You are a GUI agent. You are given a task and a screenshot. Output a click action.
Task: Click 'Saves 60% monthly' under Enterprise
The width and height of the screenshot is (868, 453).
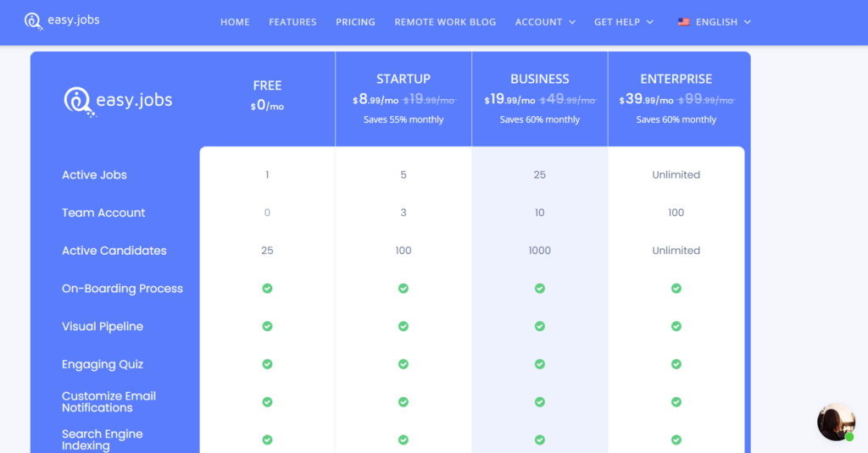pyautogui.click(x=676, y=119)
